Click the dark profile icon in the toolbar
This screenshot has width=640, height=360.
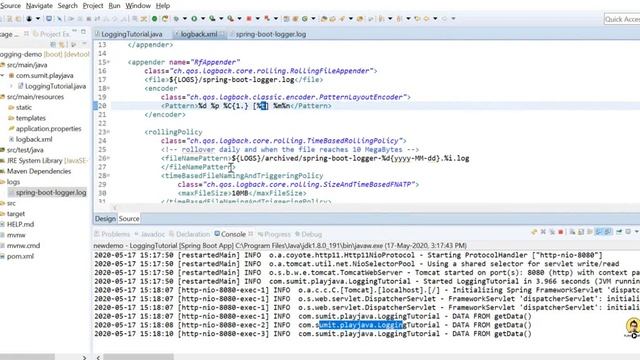29,19
